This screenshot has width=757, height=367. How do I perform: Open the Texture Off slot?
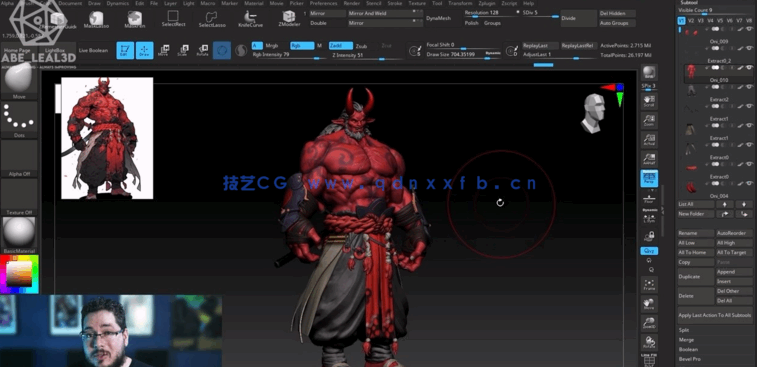(19, 197)
